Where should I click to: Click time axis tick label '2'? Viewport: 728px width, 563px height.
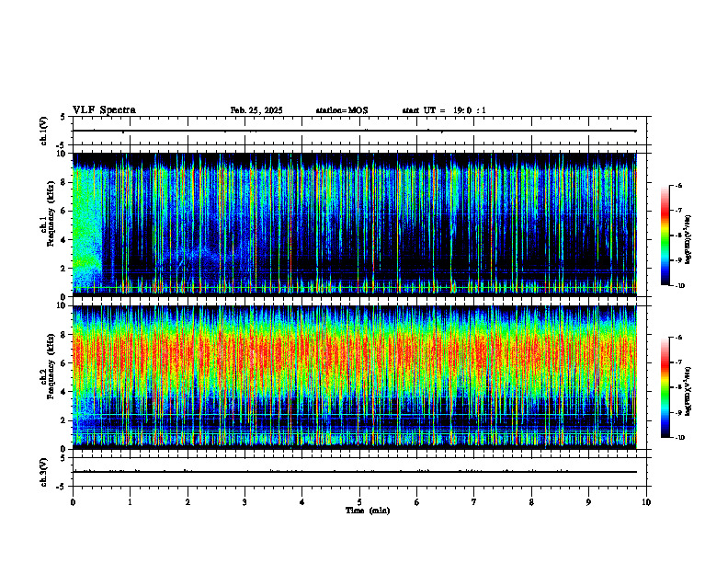point(188,502)
